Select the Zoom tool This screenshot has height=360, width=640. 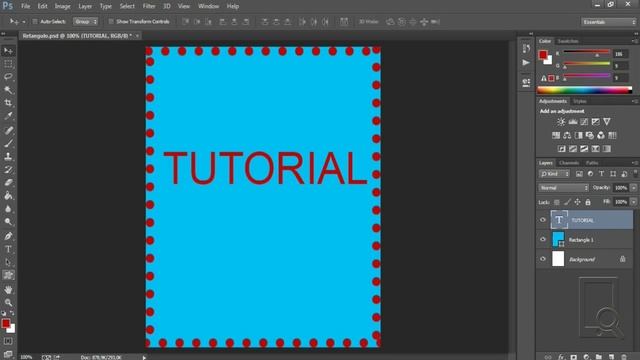coord(8,302)
